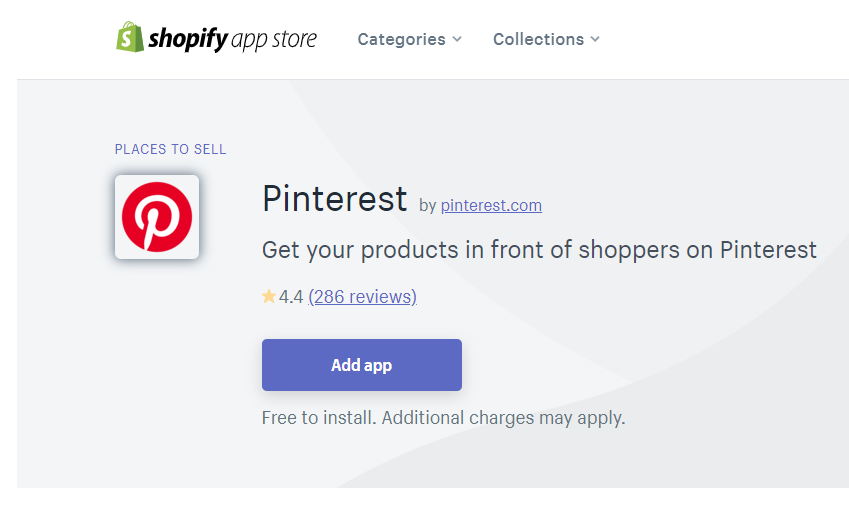849x510 pixels.
Task: Click the red Pinterest logo icon
Action: coord(157,217)
